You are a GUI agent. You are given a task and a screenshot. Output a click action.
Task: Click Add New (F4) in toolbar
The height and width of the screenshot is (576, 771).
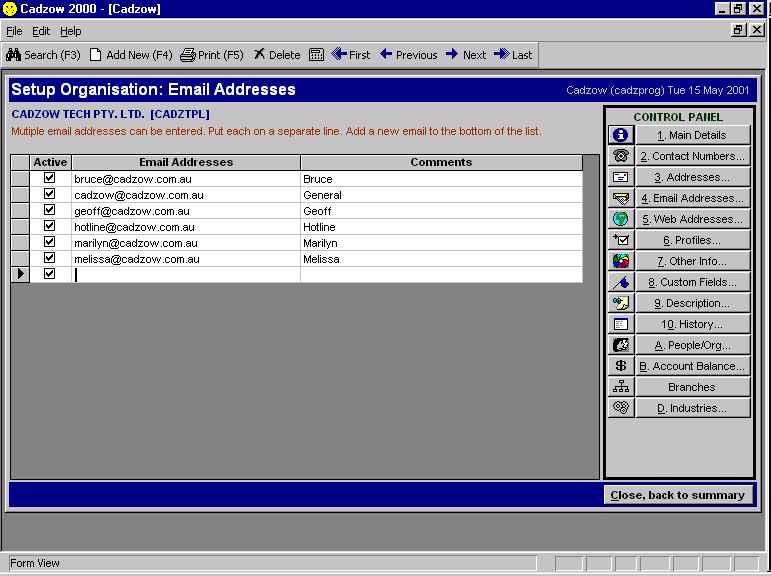pyautogui.click(x=131, y=55)
